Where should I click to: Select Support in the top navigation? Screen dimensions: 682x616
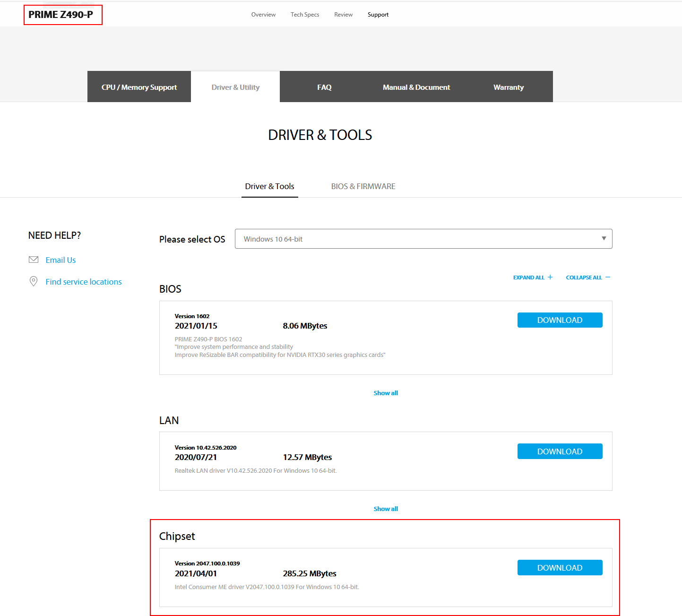pyautogui.click(x=378, y=15)
